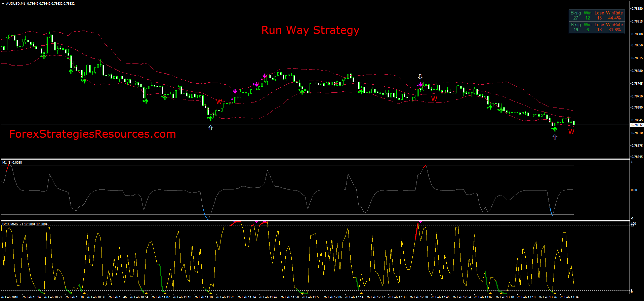The width and height of the screenshot is (644, 301).
Task: Click the magenta sell arrow beneath the hollow down arrow
Action: [420, 84]
